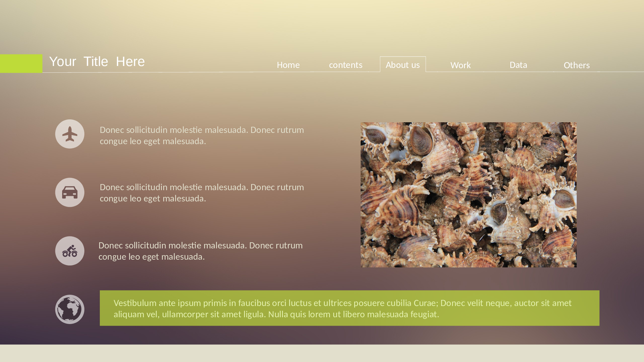The height and width of the screenshot is (362, 644).
Task: Click the beige footer strip at bottom
Action: coord(322,353)
